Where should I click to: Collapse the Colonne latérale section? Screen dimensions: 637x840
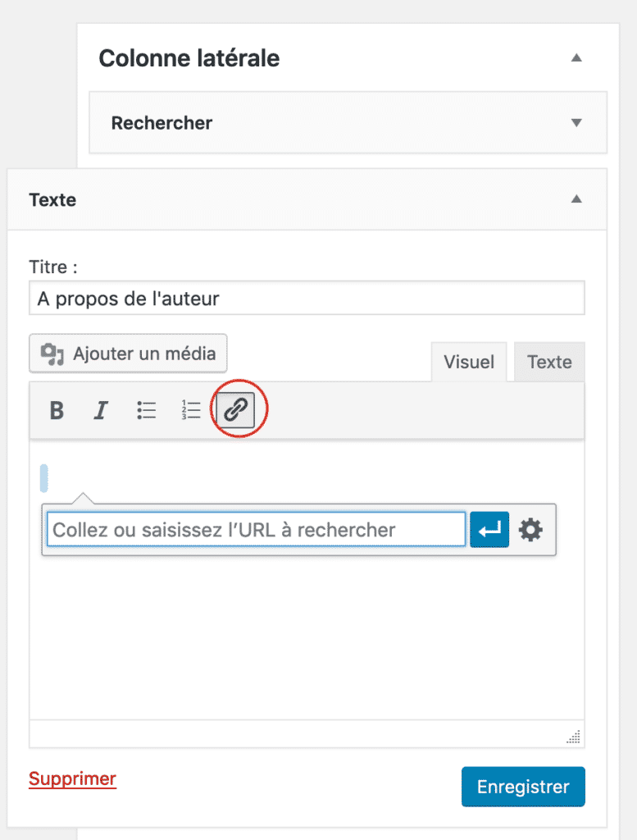point(576,58)
